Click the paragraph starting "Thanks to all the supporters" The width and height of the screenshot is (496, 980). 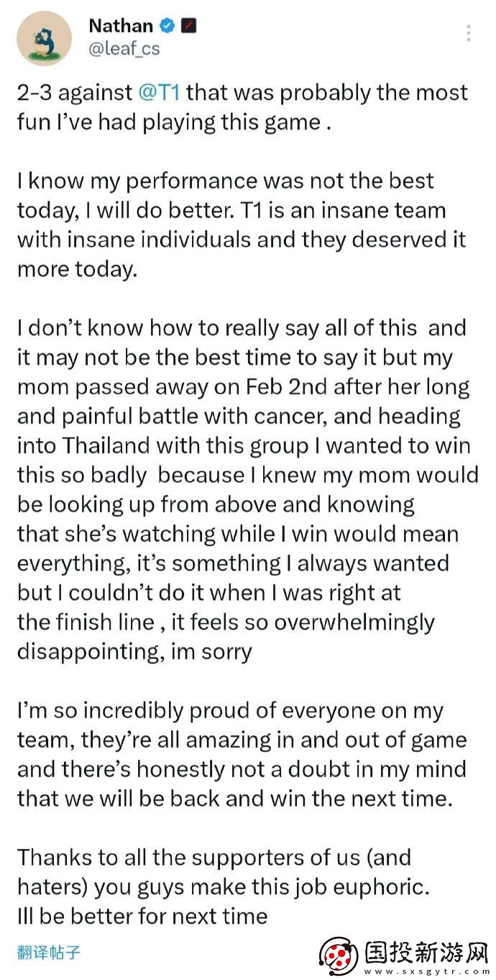[x=223, y=872]
